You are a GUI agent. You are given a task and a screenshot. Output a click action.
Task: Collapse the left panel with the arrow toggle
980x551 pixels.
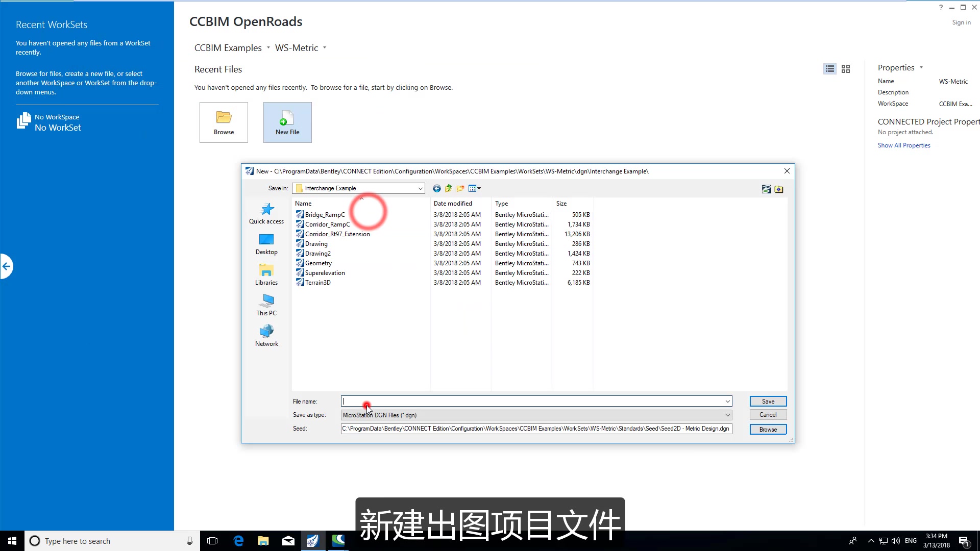click(7, 266)
